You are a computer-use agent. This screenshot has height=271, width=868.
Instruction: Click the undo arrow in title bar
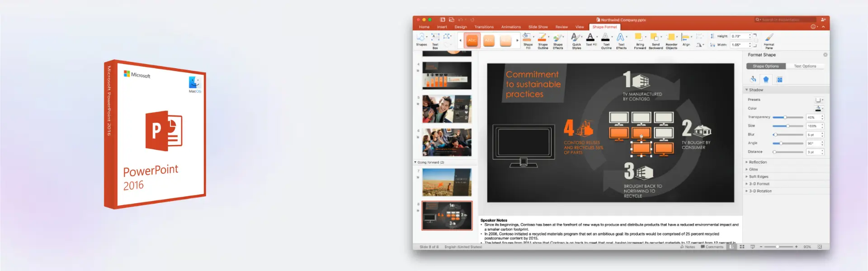click(x=460, y=20)
